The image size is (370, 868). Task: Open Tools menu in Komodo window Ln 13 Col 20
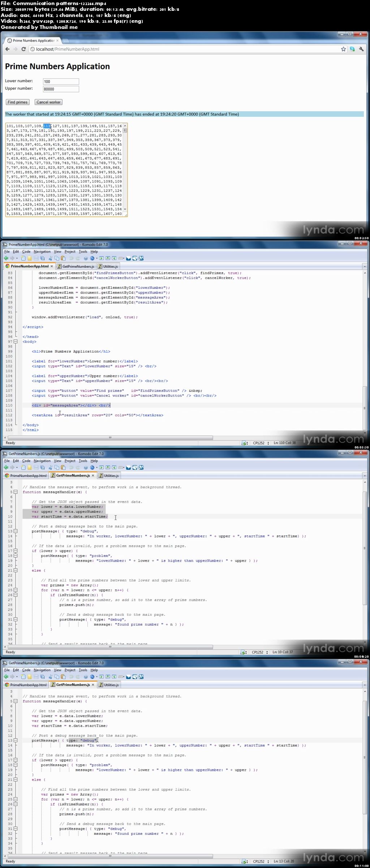tap(83, 670)
